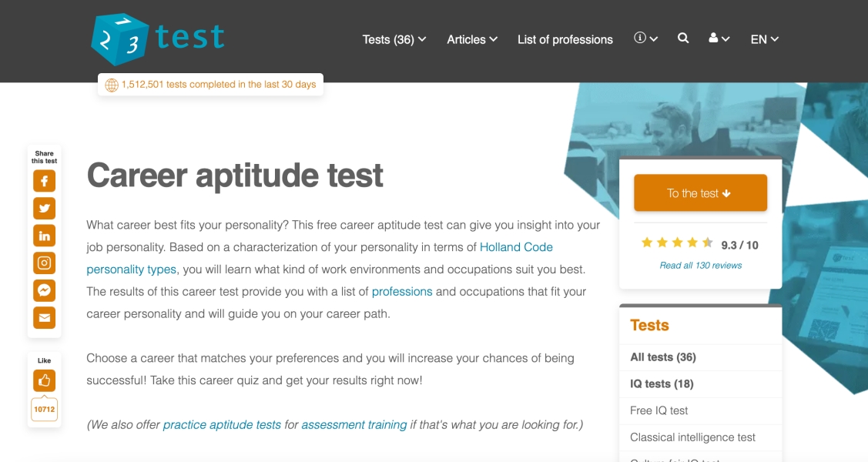Image resolution: width=868 pixels, height=462 pixels.
Task: Share this test on Twitter
Action: click(45, 208)
